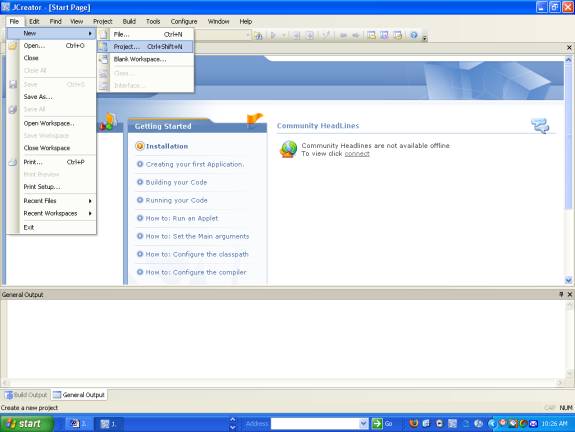Screen dimensions: 575x432
Task: Click the bullet icon next to Building your Code
Action: 140,182
